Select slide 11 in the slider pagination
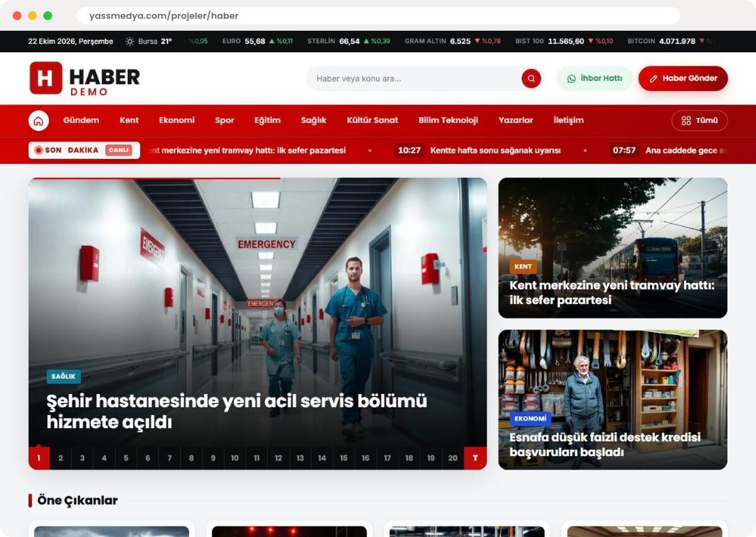 pos(256,458)
